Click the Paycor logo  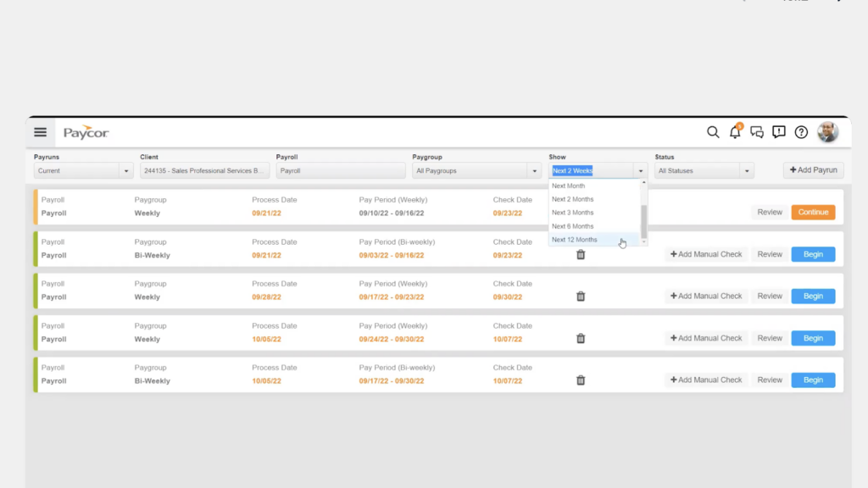point(86,133)
